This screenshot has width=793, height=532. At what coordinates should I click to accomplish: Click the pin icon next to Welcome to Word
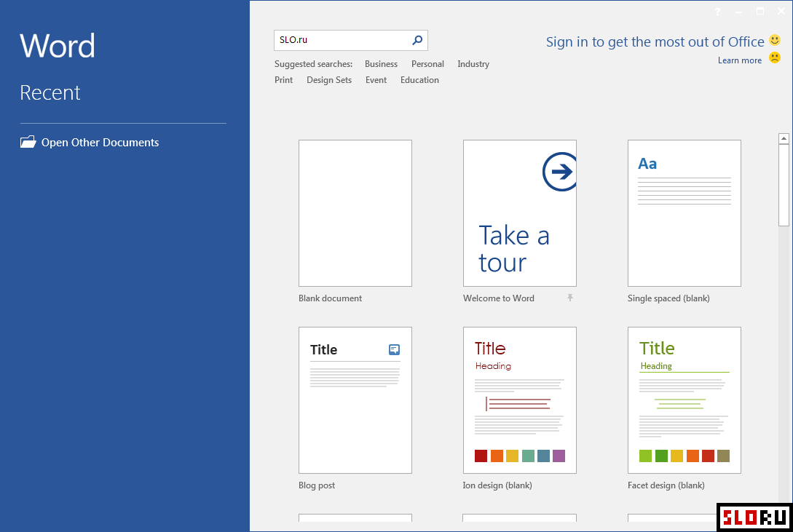(570, 298)
